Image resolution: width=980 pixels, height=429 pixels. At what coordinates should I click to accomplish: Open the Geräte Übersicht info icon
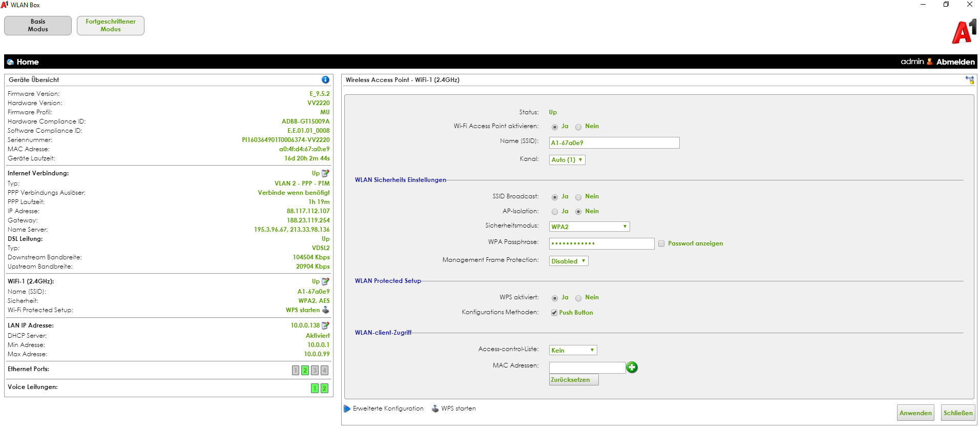(325, 80)
